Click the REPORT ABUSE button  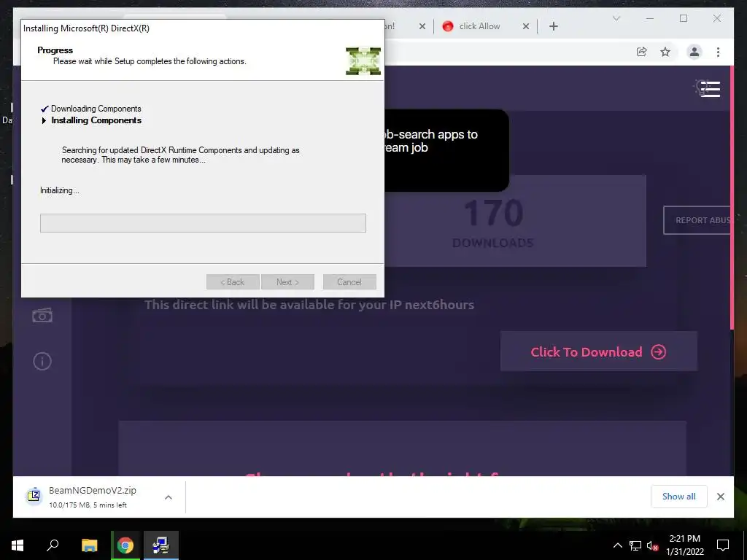coord(697,220)
